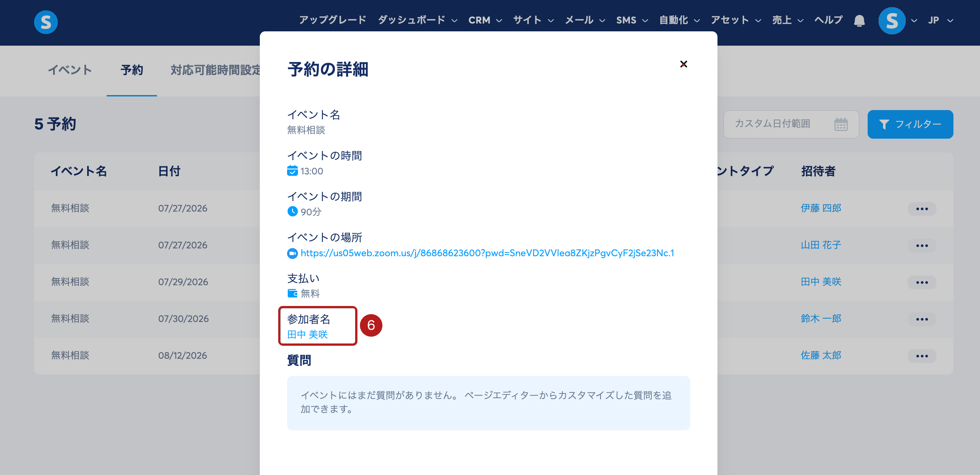The image size is (980, 475).
Task: Click the notification bell icon
Action: [x=859, y=20]
